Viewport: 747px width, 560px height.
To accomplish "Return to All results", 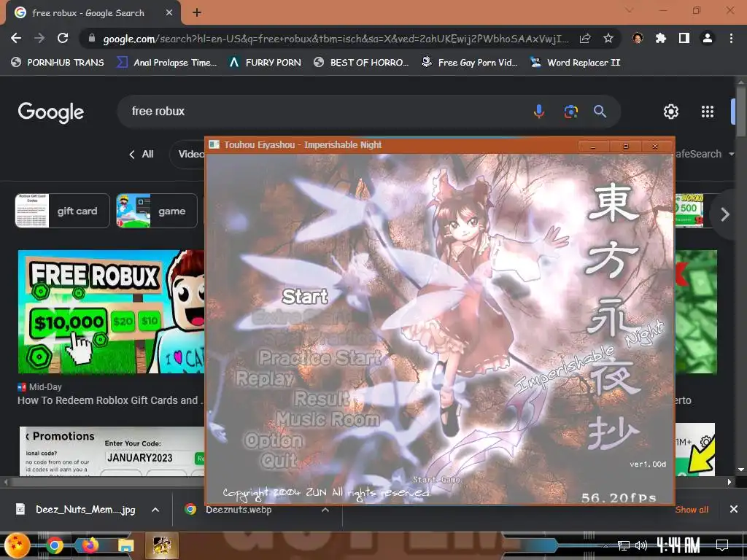I will [142, 154].
